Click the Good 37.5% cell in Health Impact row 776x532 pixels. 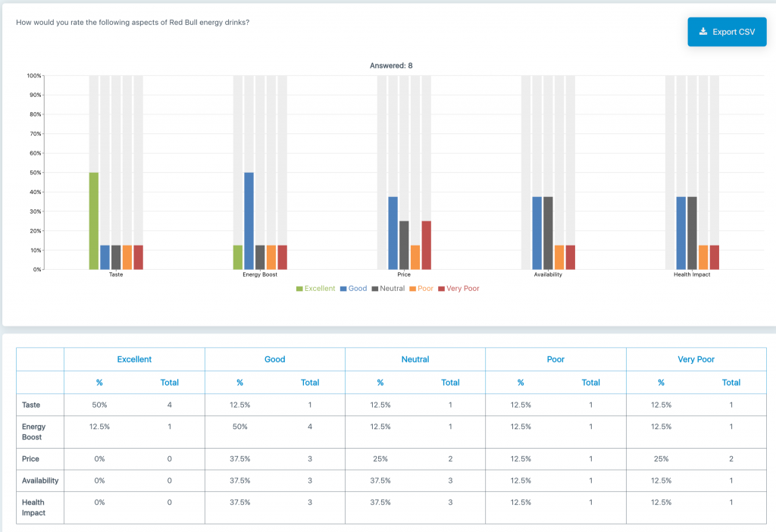tap(240, 502)
